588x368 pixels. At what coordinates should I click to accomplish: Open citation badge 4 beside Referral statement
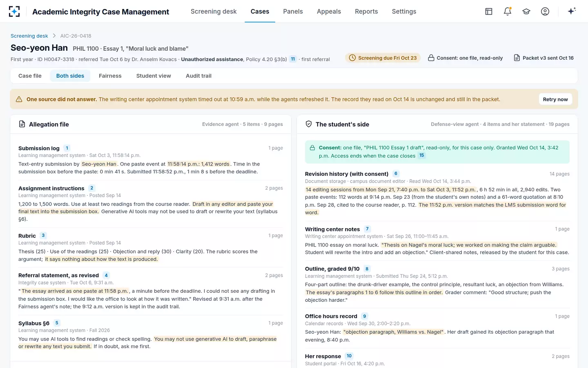point(106,275)
